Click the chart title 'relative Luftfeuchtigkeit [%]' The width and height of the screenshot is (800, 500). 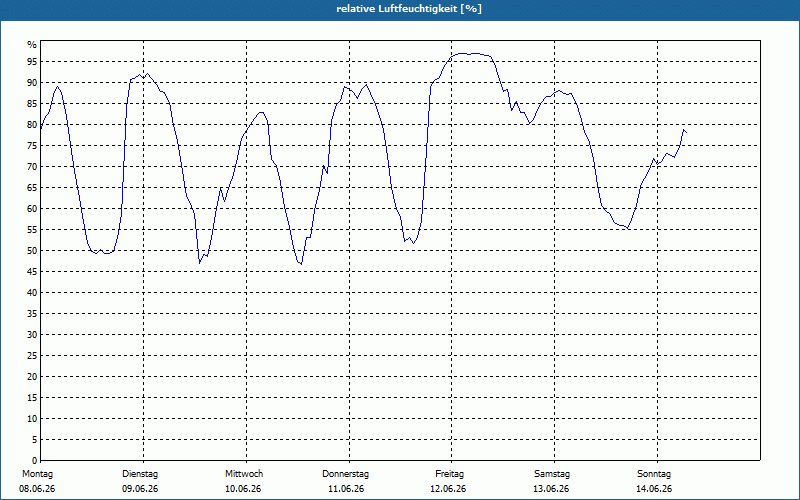[409, 9]
